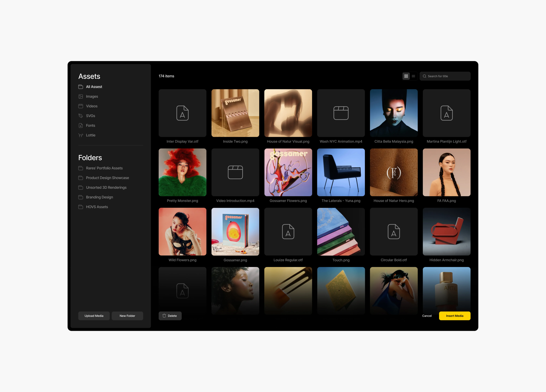
Task: Focus the Search for title field
Action: tap(448, 76)
